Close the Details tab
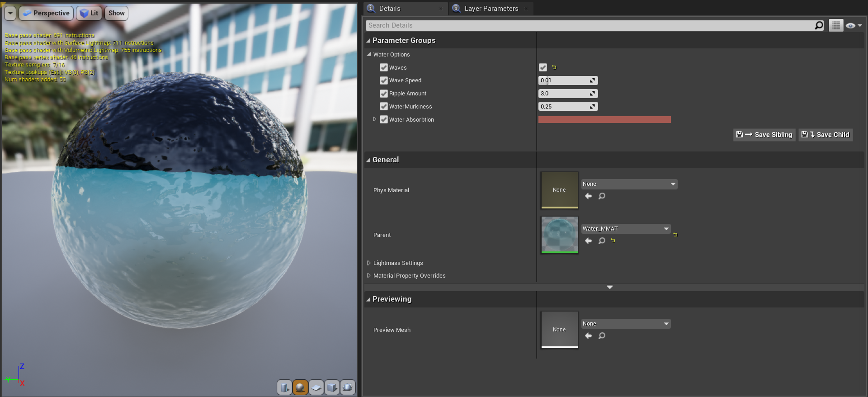The image size is (868, 397). (x=441, y=9)
